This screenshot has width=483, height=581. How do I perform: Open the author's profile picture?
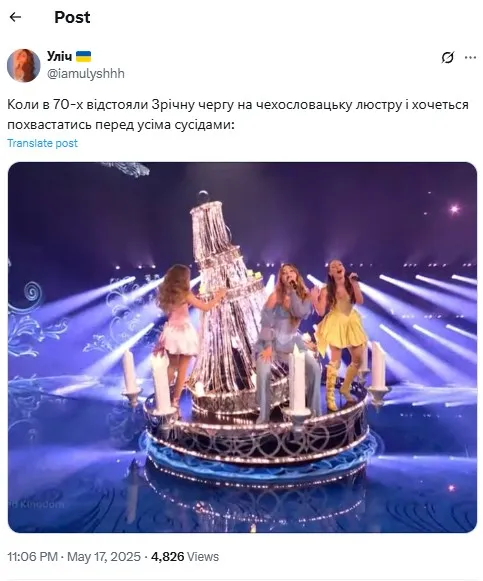[23, 65]
